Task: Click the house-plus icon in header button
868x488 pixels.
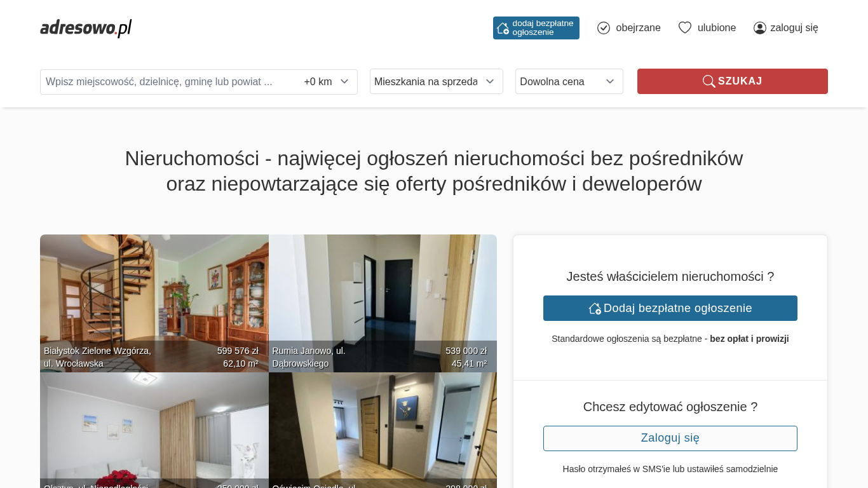Action: pyautogui.click(x=503, y=28)
